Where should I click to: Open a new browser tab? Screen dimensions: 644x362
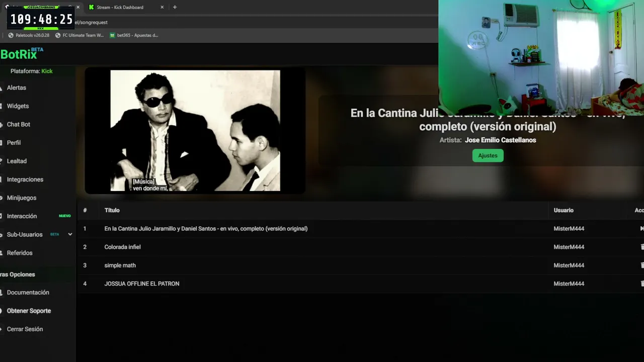coord(175,8)
